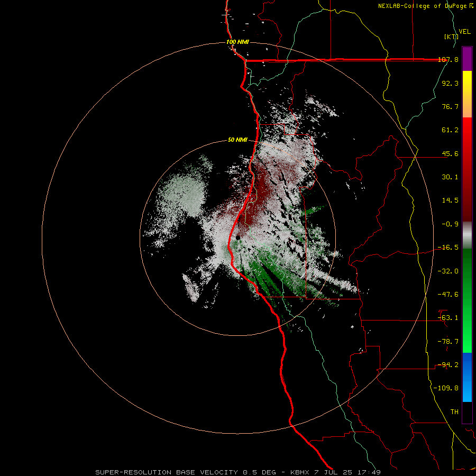Select the -16.5 legend value
This screenshot has width=476, height=476.
point(448,248)
